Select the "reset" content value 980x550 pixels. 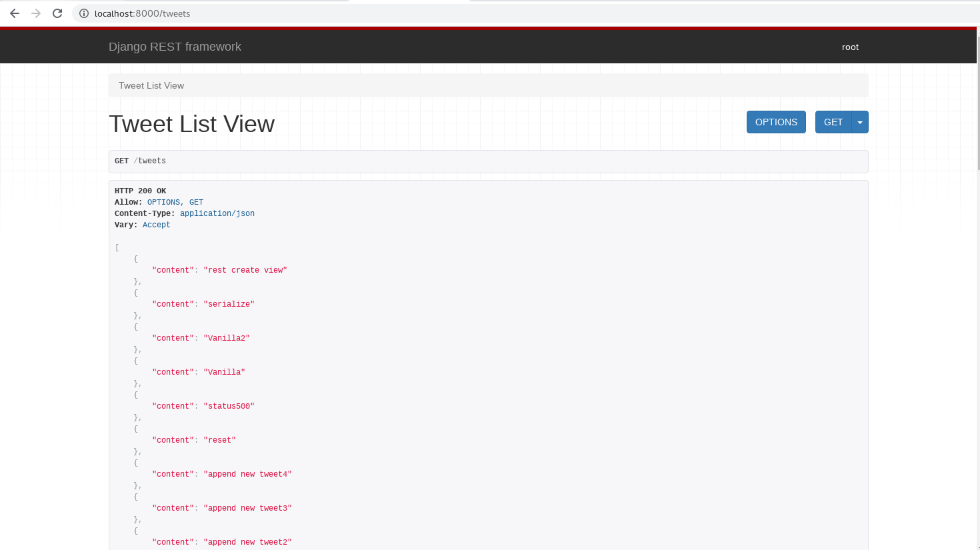click(219, 440)
